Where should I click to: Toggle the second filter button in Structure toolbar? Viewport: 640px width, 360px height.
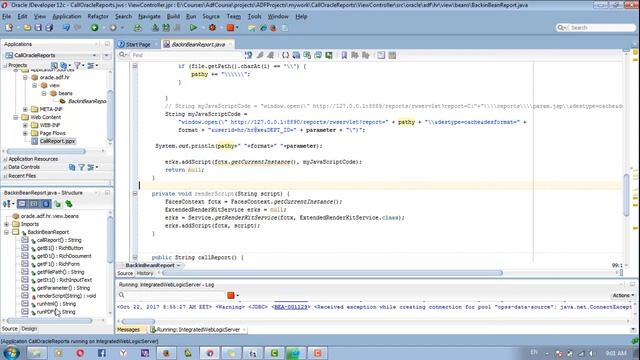(x=34, y=204)
